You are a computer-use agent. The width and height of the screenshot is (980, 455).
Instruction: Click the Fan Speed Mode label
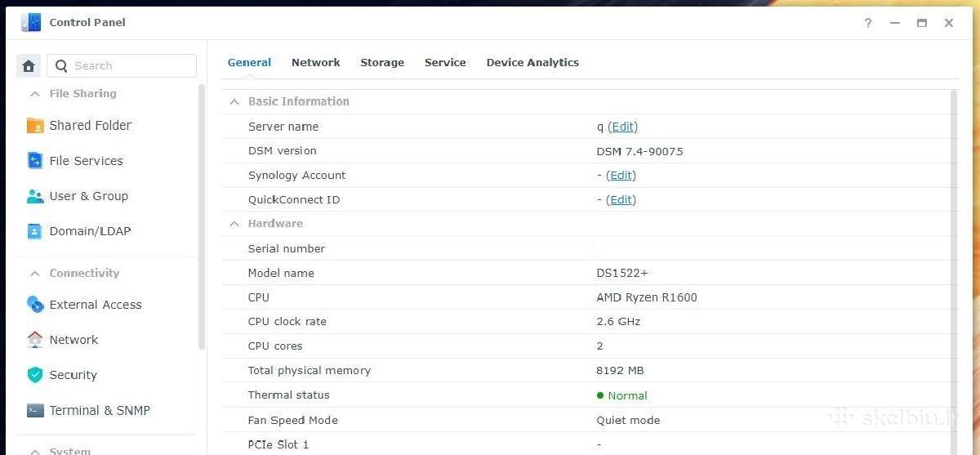(293, 420)
